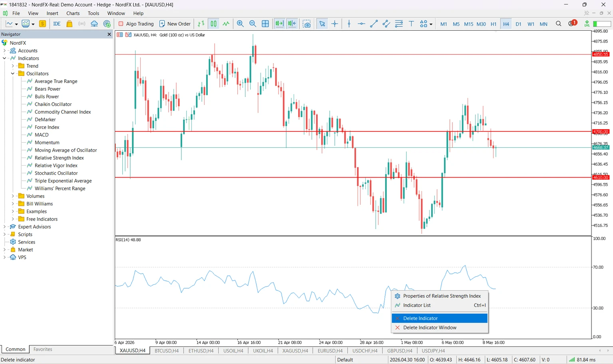The image size is (613, 364).
Task: Tile chart windows with grid icon
Action: pyautogui.click(x=265, y=24)
